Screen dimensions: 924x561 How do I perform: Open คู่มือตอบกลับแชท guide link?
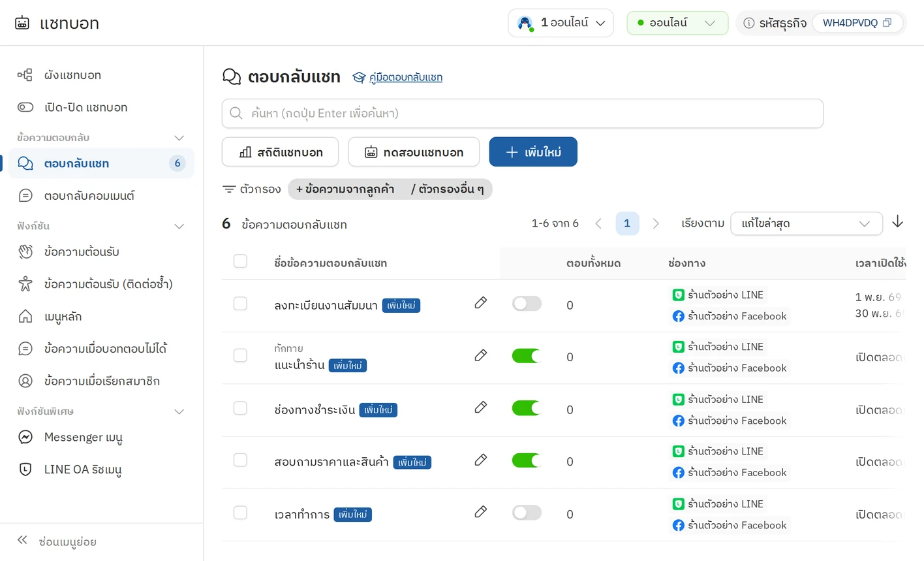click(397, 77)
